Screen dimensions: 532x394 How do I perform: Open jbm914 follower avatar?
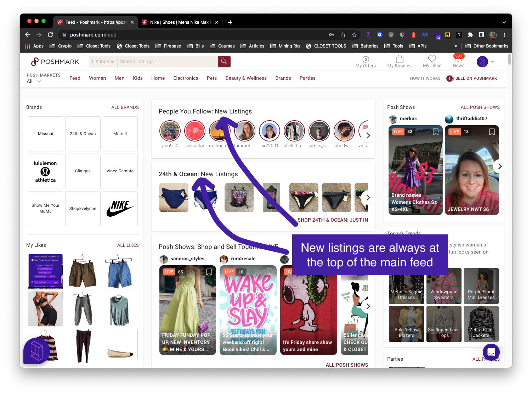click(x=170, y=131)
